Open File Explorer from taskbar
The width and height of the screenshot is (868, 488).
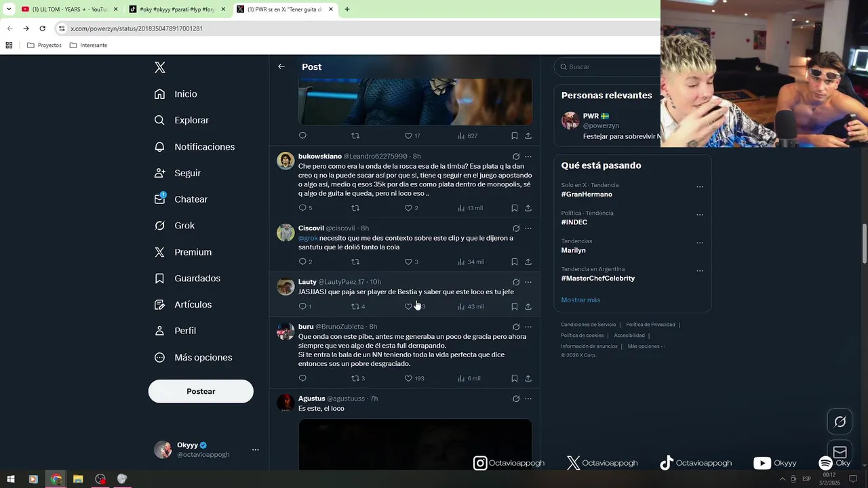78,479
